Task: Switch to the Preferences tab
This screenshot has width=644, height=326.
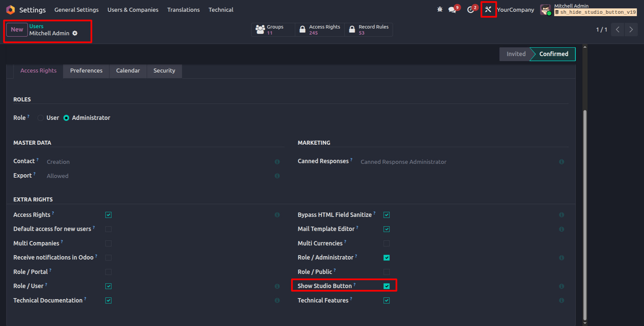Action: [86, 71]
